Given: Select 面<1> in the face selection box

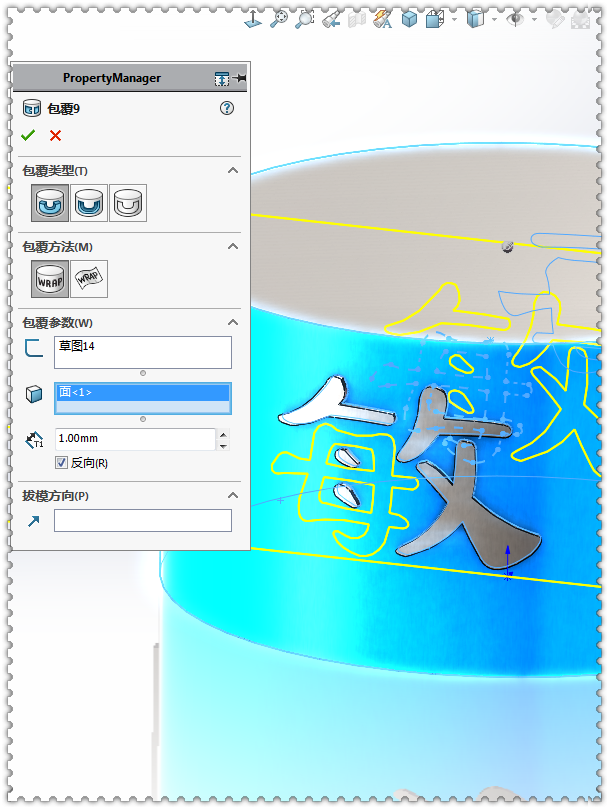Looking at the screenshot, I should click(x=143, y=392).
